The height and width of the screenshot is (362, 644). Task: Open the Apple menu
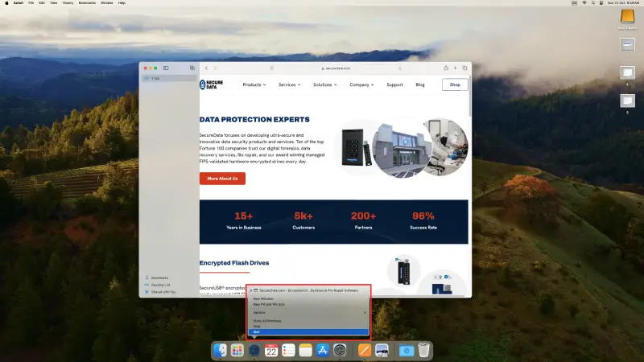coord(6,3)
